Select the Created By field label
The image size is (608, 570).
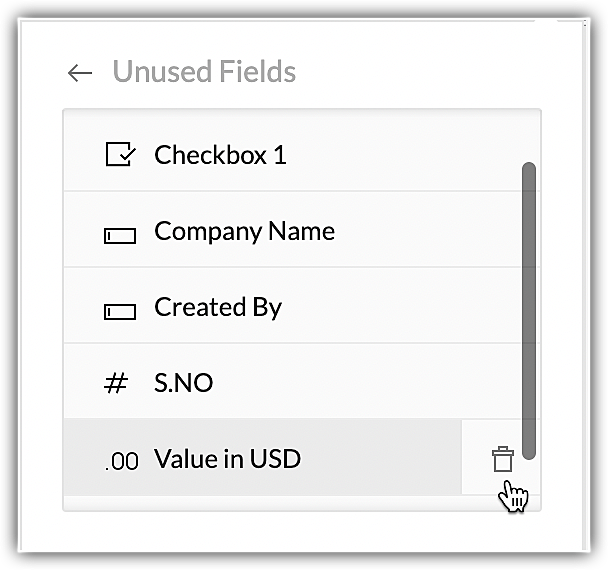[x=218, y=307]
